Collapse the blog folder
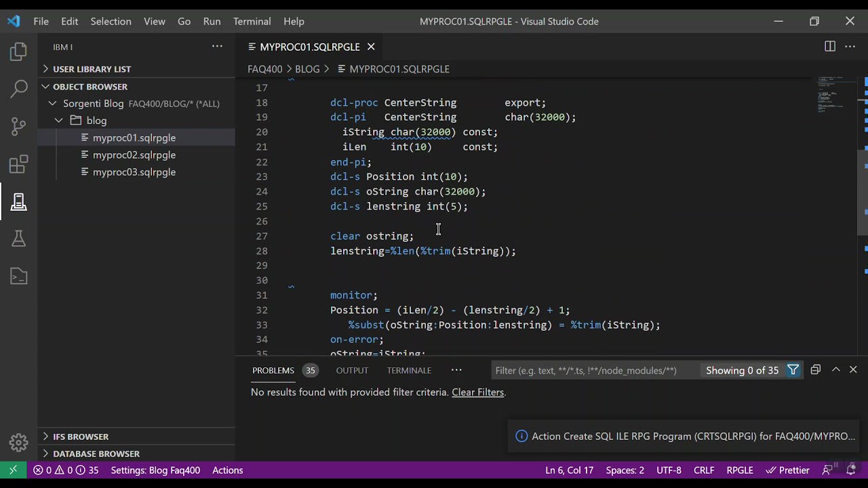The width and height of the screenshot is (868, 488). 60,121
